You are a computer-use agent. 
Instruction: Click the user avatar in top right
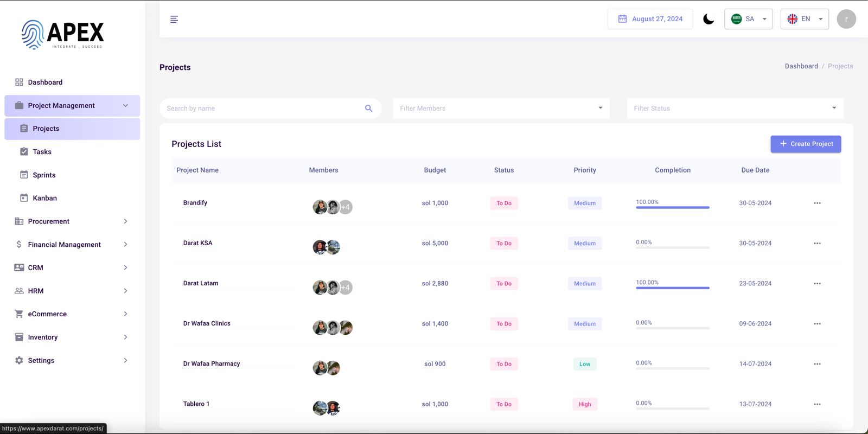[846, 19]
